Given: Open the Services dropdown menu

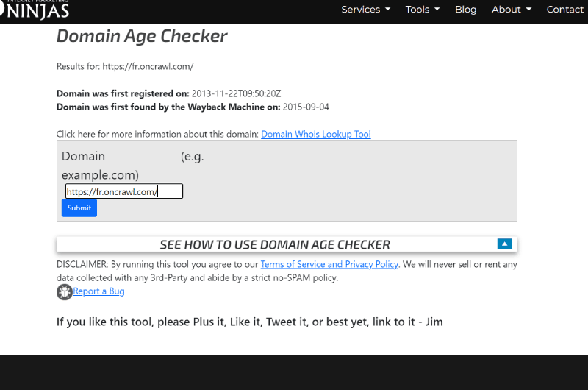Looking at the screenshot, I should pos(365,10).
